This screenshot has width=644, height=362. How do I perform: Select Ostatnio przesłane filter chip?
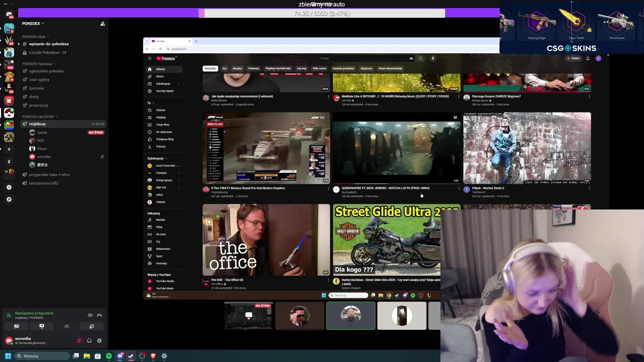point(343,68)
